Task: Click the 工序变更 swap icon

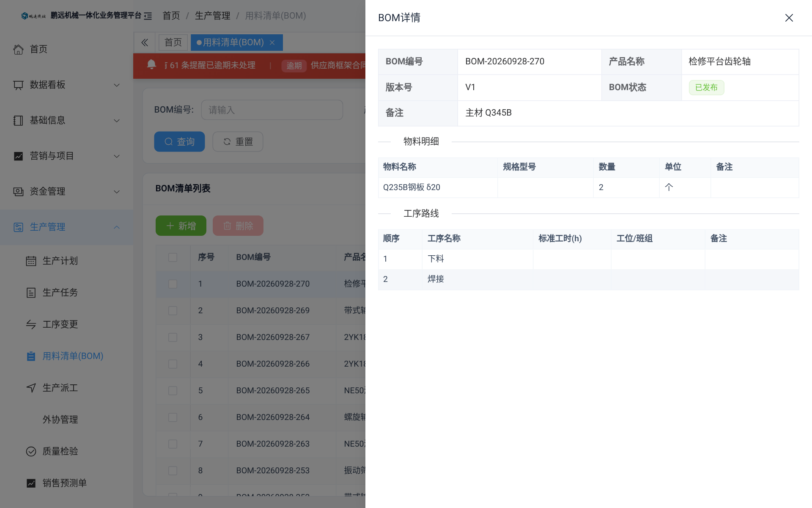Action: click(x=31, y=324)
